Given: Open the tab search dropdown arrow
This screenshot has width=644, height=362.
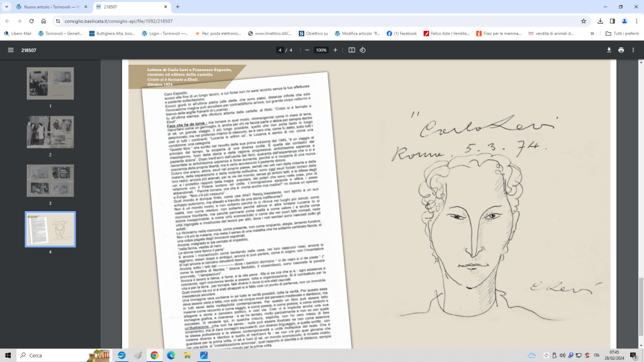Looking at the screenshot, I should coord(6,6).
